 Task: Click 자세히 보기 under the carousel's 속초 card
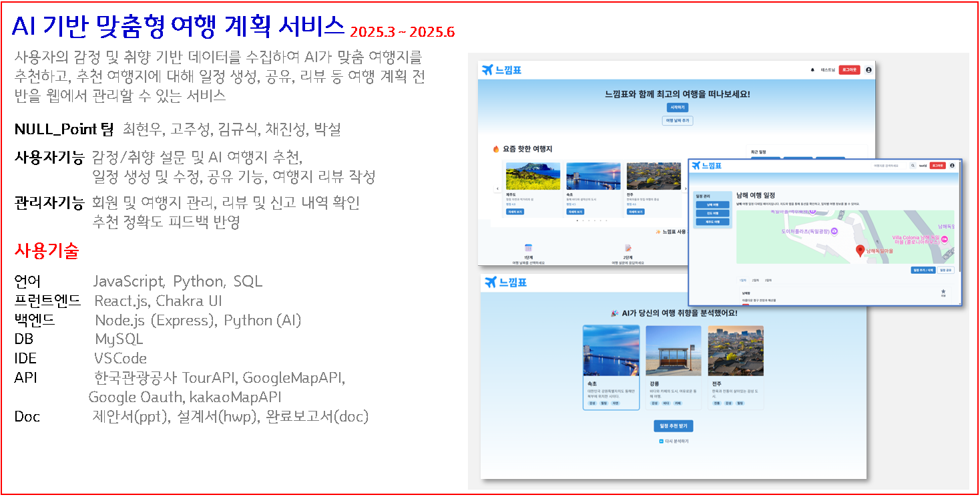(576, 212)
